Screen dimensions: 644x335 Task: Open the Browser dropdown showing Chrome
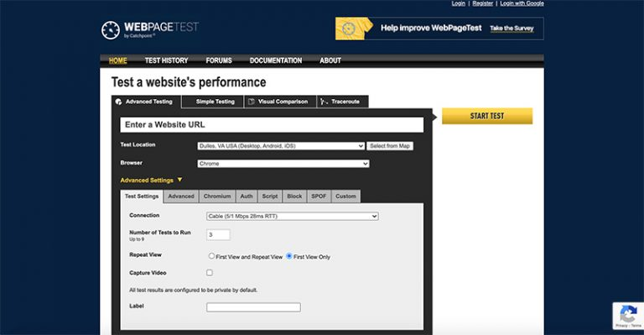(x=283, y=164)
